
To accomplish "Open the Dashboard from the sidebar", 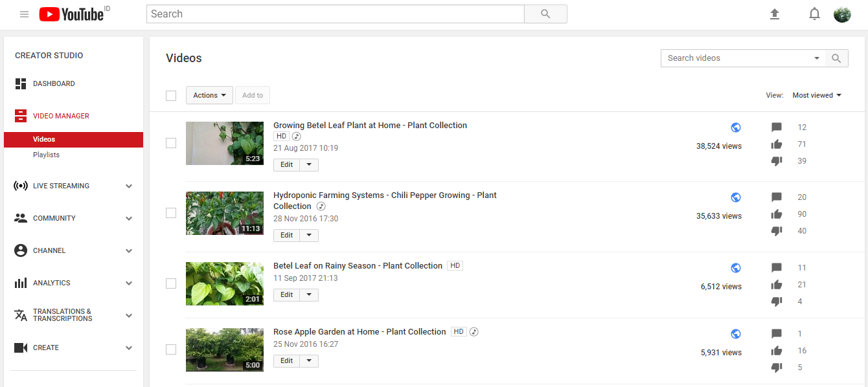I will [x=54, y=83].
